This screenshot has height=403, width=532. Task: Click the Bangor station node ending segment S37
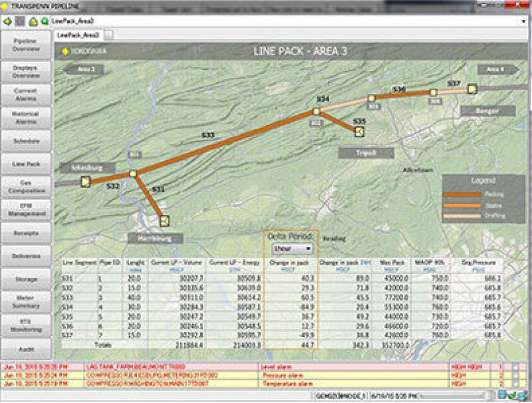(471, 88)
